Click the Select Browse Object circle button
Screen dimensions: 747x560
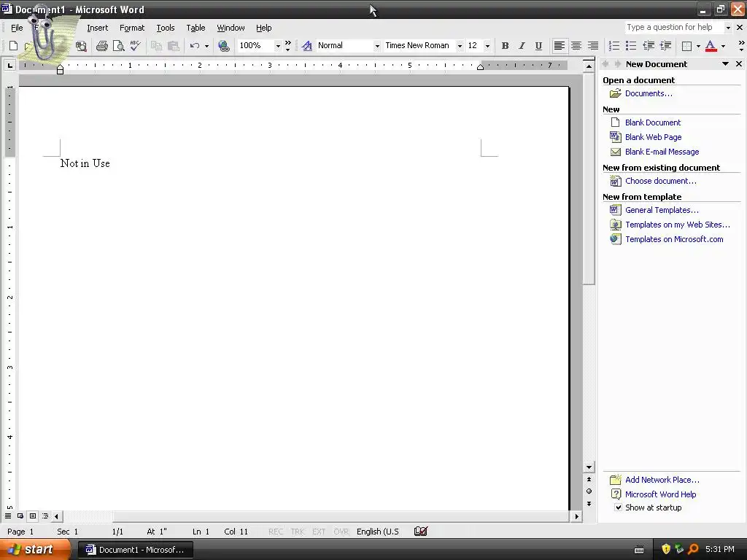click(589, 491)
